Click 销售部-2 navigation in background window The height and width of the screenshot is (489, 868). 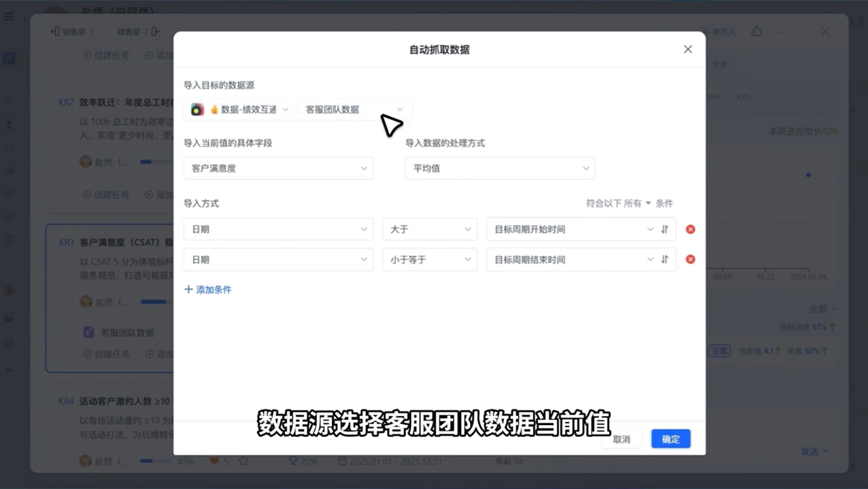tap(138, 32)
